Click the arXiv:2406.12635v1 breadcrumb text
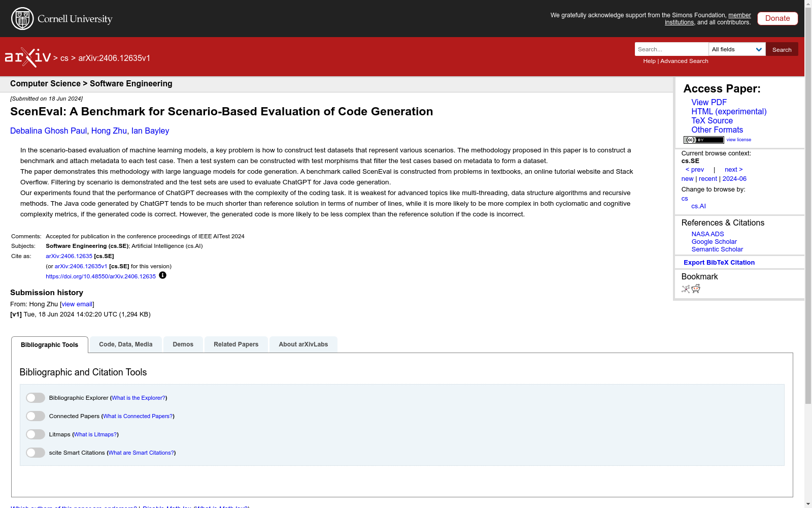 (114, 58)
